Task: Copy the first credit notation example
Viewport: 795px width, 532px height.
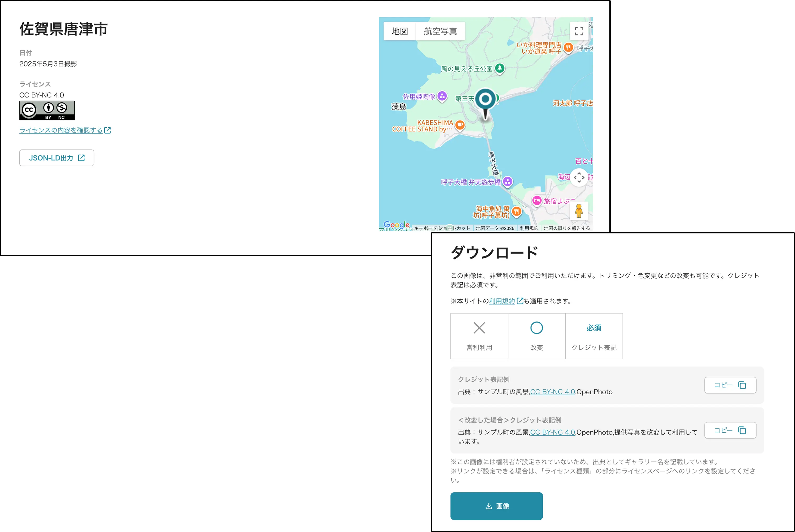Action: point(730,385)
